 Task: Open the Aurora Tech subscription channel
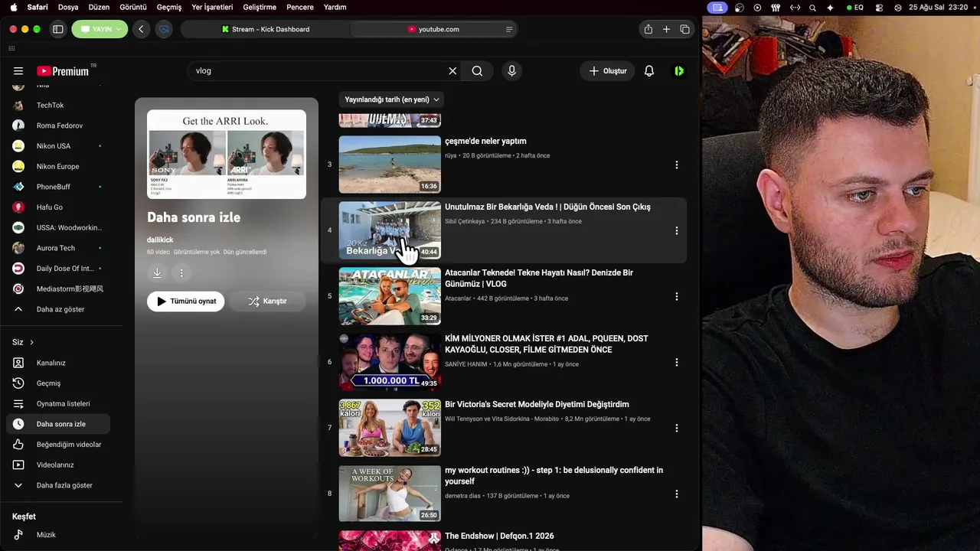point(58,248)
